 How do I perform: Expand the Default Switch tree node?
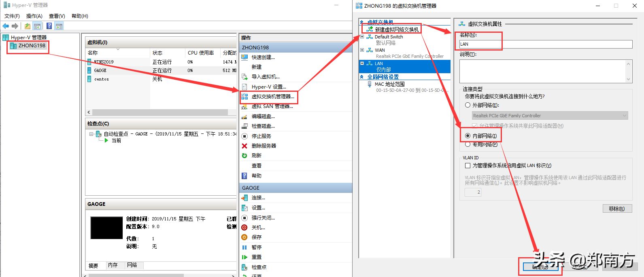coord(362,37)
